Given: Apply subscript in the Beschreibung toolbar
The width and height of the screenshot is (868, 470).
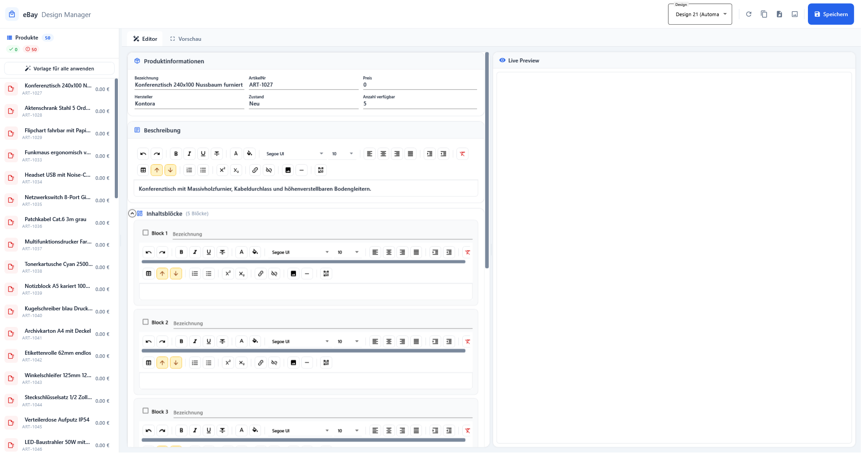Looking at the screenshot, I should coord(236,170).
